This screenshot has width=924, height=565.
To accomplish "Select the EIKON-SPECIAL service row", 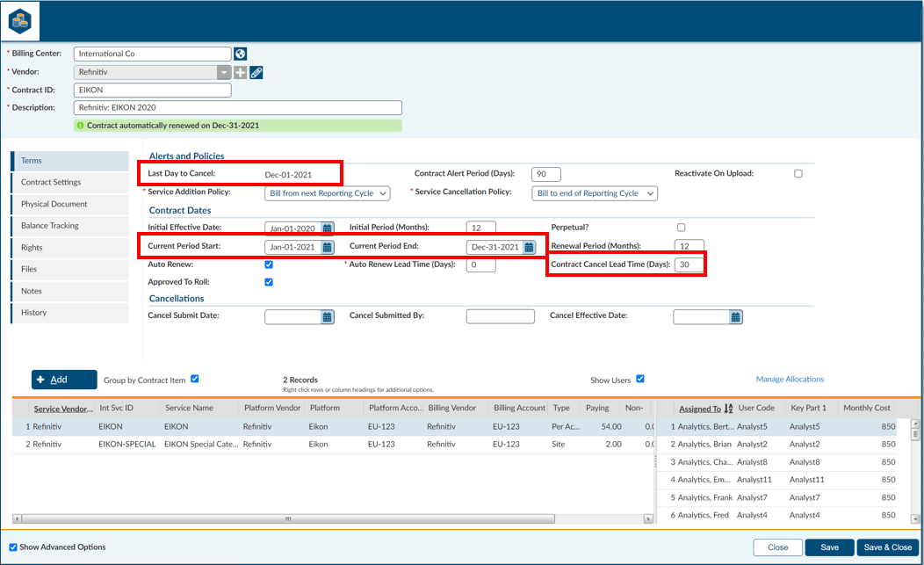I will (x=333, y=444).
